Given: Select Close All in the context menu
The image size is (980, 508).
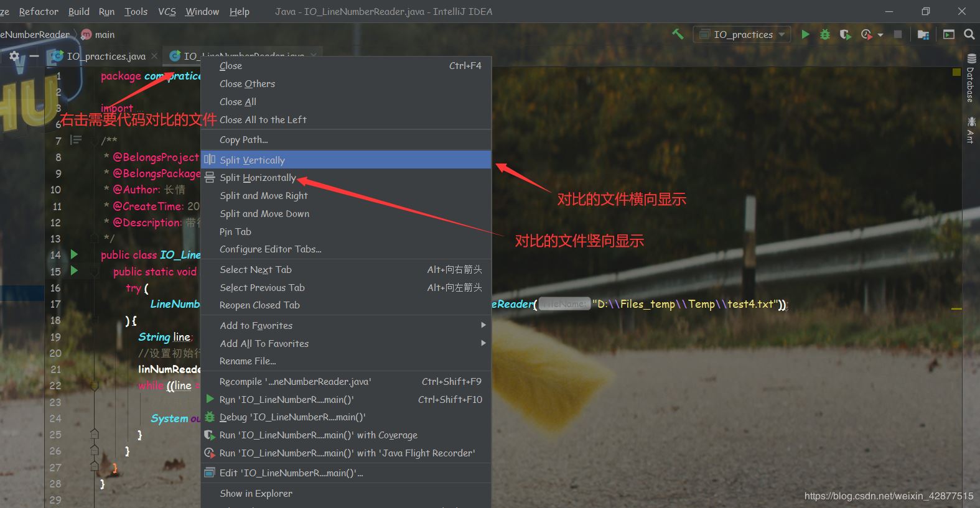Looking at the screenshot, I should 346,101.
